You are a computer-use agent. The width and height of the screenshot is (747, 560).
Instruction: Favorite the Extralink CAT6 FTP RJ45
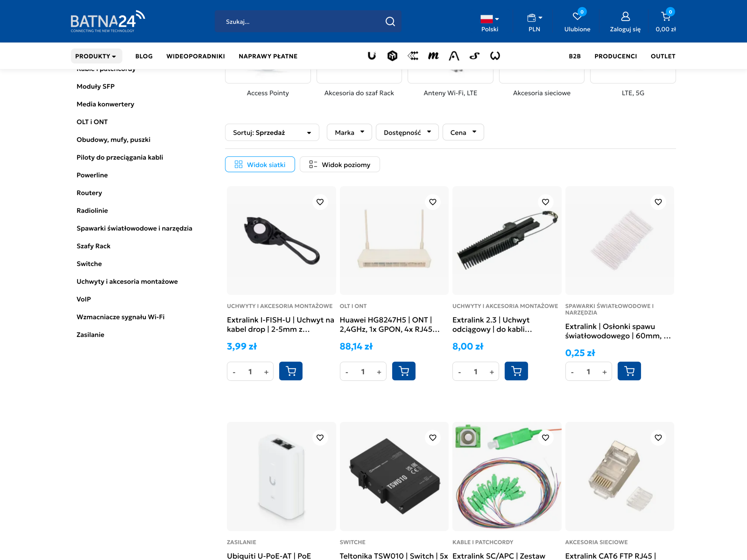click(658, 437)
